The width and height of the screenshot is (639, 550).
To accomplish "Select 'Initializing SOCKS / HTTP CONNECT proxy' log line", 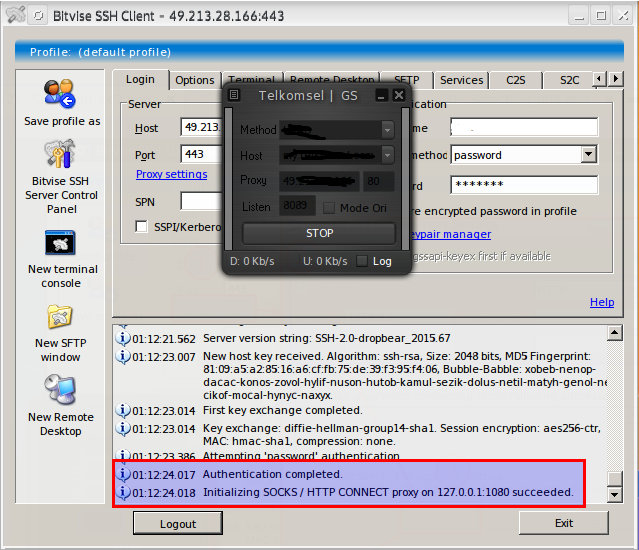I will click(x=388, y=492).
